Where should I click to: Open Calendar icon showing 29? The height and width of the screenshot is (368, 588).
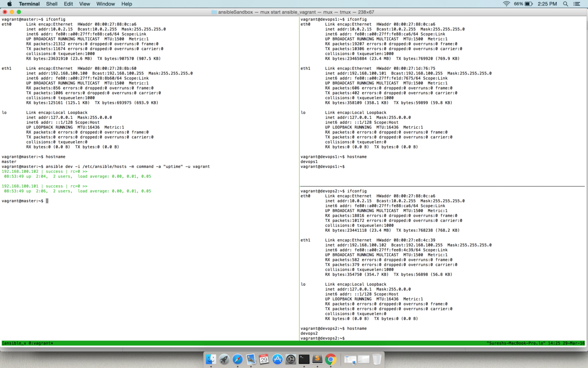(264, 359)
